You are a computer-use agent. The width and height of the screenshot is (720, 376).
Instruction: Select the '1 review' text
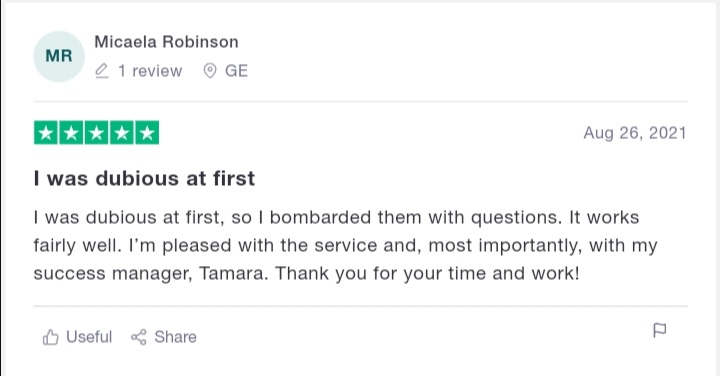(x=150, y=71)
